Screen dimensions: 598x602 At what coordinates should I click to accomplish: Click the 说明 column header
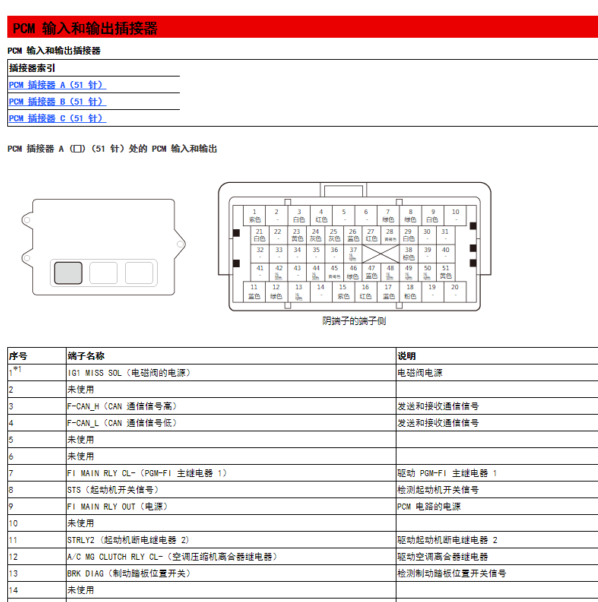coord(497,356)
